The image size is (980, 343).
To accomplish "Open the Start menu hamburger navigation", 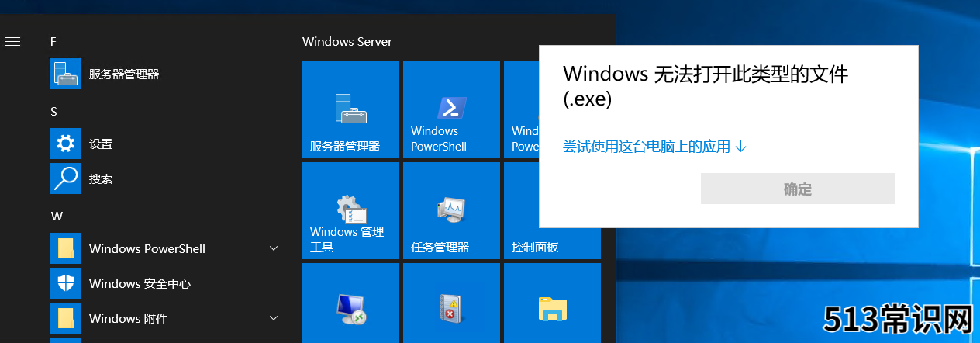I will pos(12,41).
